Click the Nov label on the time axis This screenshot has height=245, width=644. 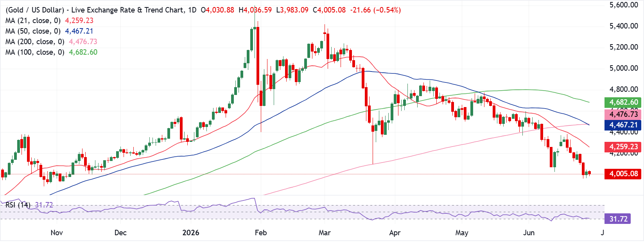click(57, 233)
